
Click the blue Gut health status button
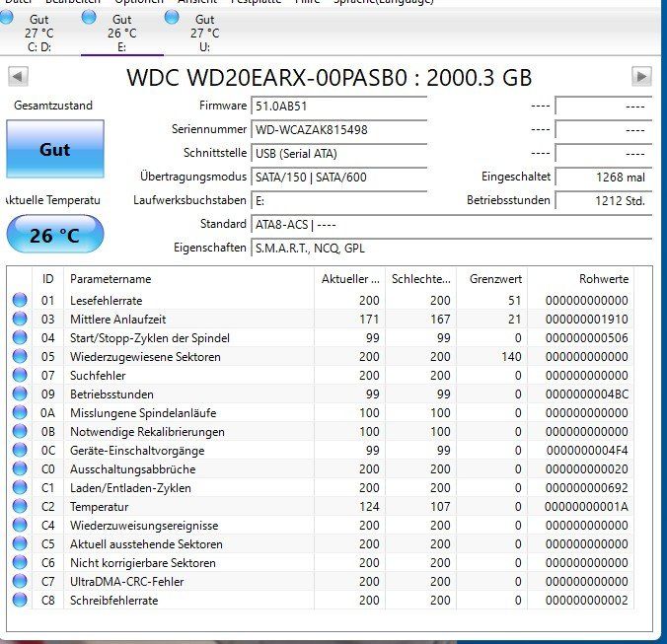[55, 149]
